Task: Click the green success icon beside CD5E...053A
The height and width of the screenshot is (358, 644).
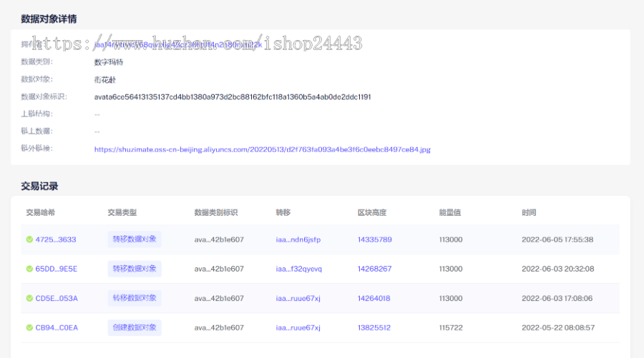Action: (29, 299)
